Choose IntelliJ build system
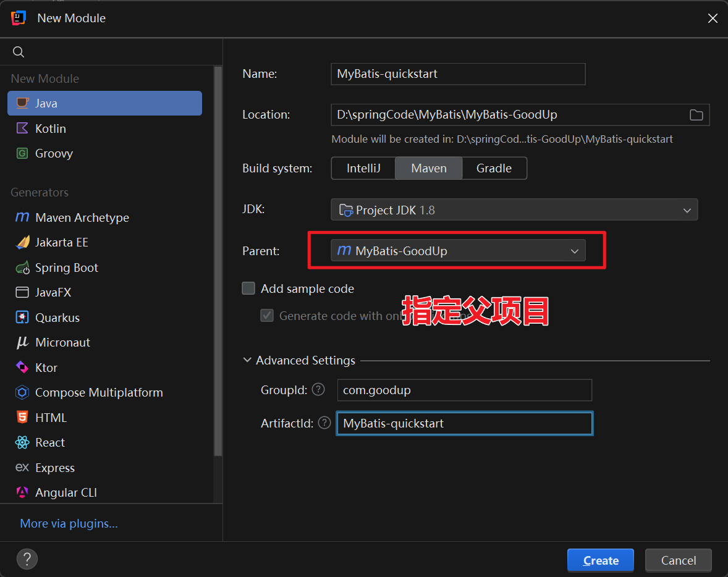The image size is (728, 577). (363, 168)
